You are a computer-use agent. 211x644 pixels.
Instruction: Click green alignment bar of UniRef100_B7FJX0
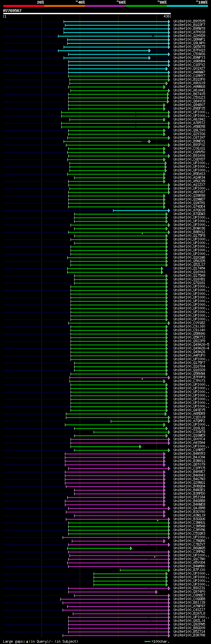pyautogui.click(x=145, y=570)
